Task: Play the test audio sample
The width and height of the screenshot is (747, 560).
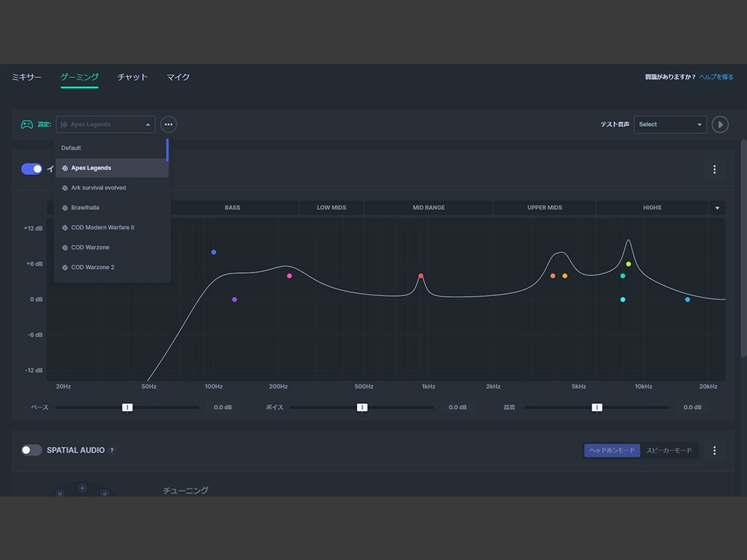Action: pos(720,124)
